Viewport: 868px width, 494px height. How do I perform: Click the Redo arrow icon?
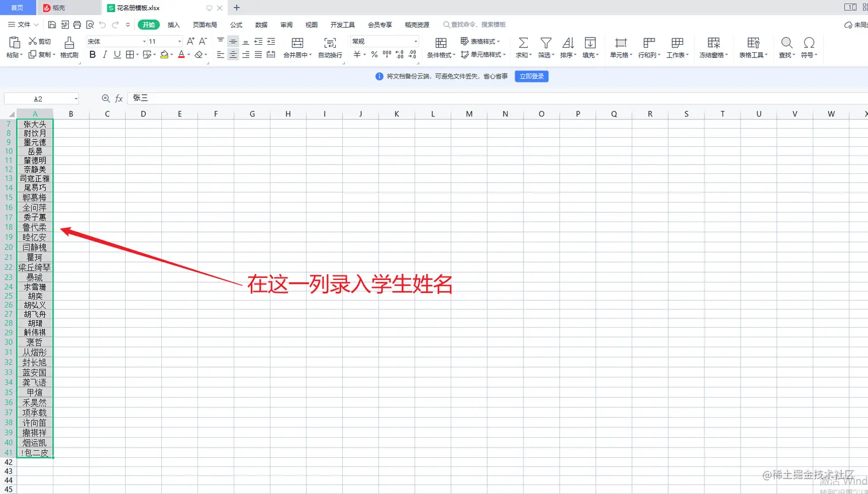click(115, 25)
